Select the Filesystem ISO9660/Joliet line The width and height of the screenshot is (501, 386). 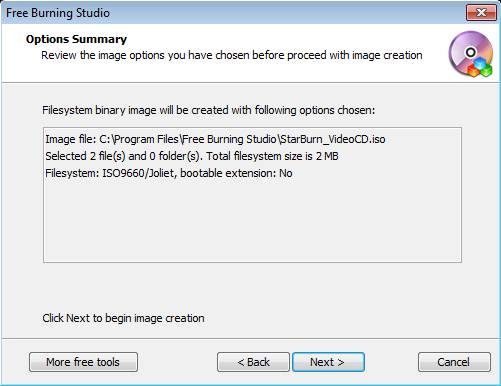pyautogui.click(x=169, y=173)
